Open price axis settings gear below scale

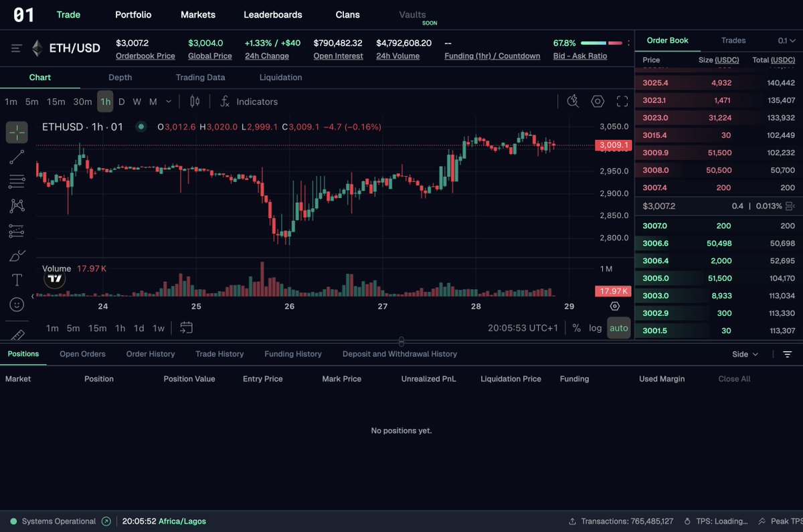coord(615,306)
